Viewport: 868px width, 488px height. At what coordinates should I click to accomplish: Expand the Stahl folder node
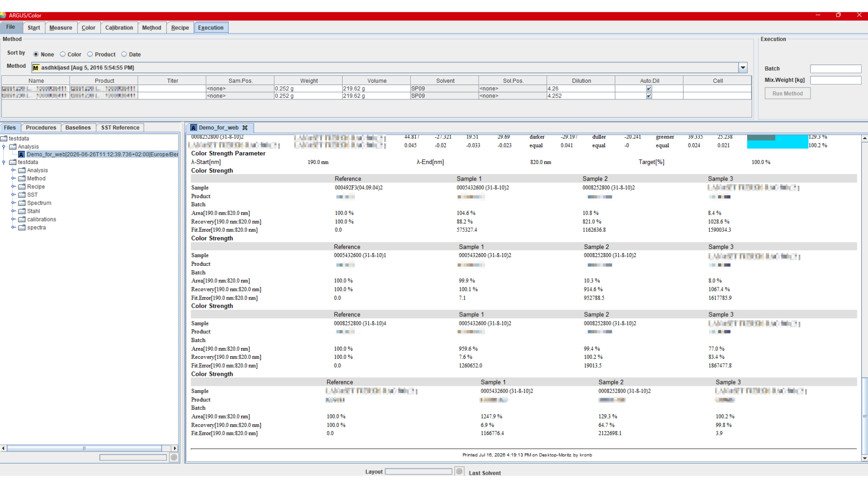click(x=13, y=211)
